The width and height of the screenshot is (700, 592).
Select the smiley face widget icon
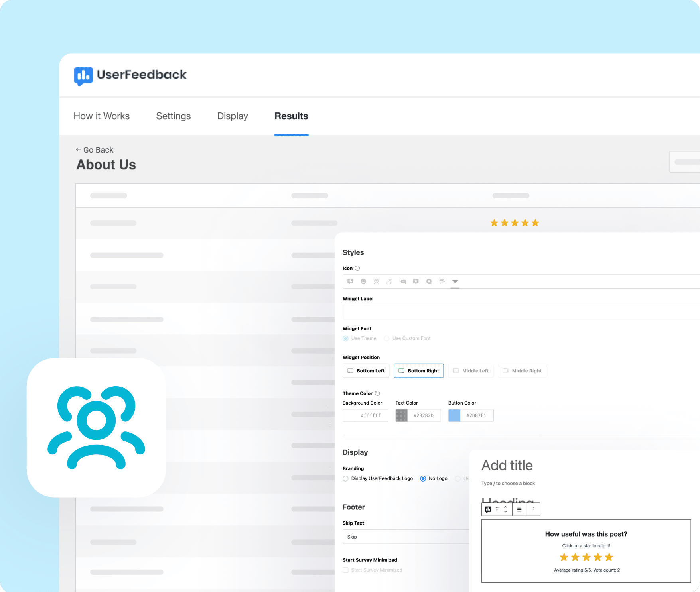point(363,281)
